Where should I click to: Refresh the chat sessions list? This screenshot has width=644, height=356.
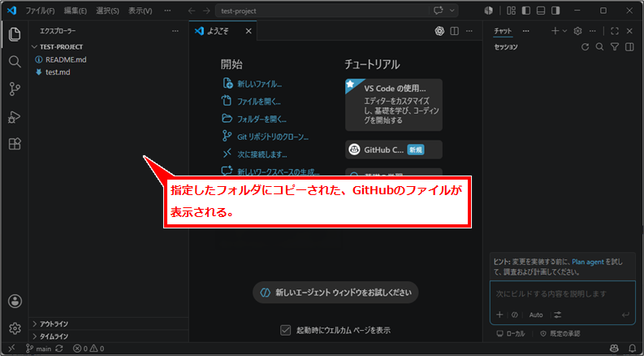click(585, 47)
